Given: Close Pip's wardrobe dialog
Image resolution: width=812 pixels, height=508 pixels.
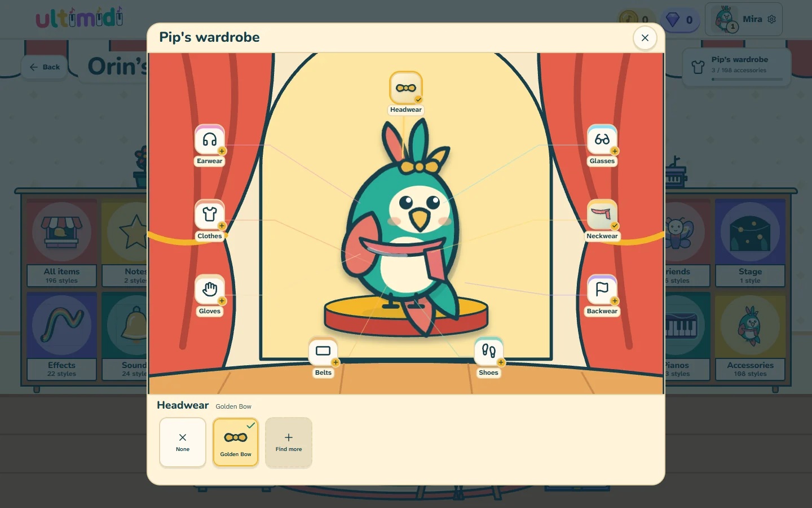Looking at the screenshot, I should point(645,38).
